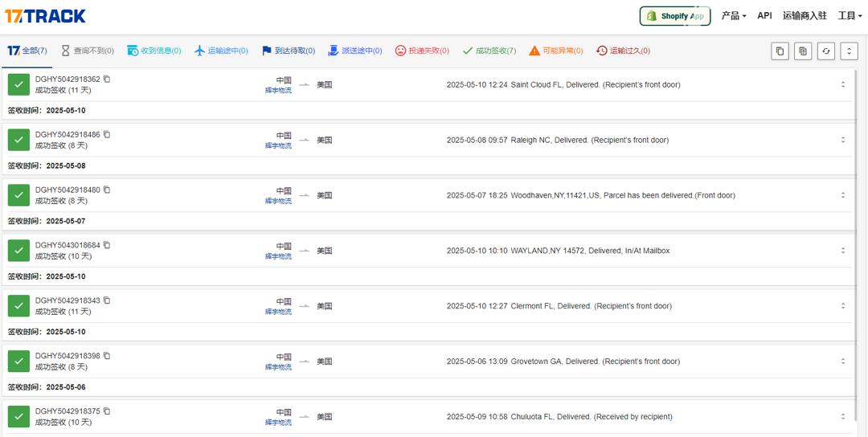Click green check icon for DGHY5042918375

pyautogui.click(x=18, y=417)
